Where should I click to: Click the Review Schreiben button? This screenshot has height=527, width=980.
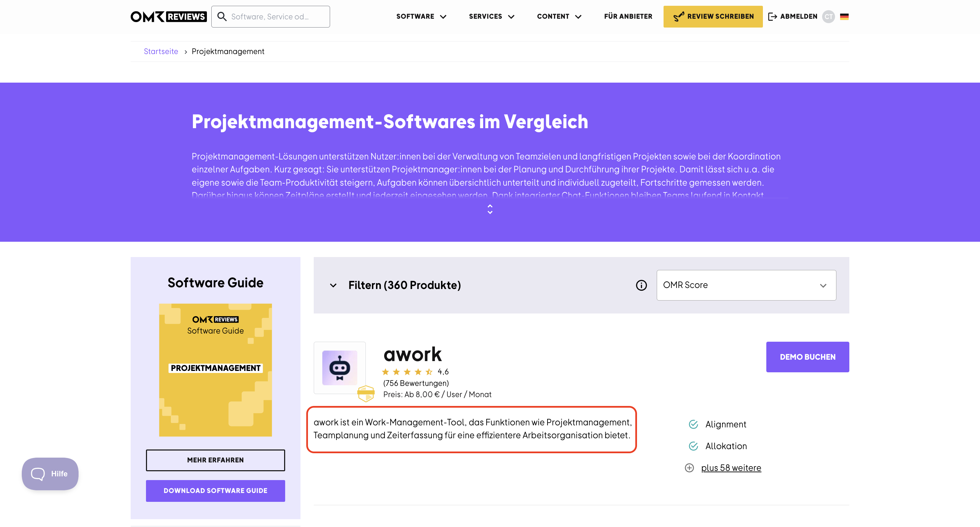(x=713, y=16)
